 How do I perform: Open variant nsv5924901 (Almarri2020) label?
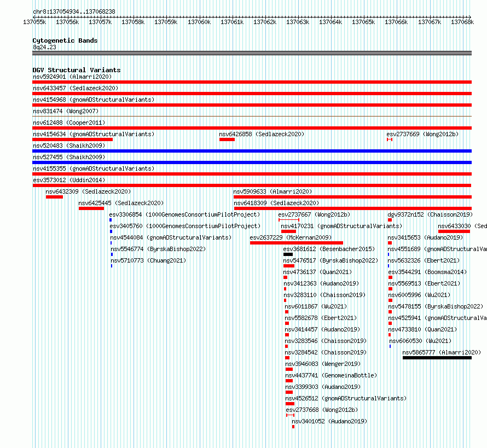pyautogui.click(x=72, y=77)
